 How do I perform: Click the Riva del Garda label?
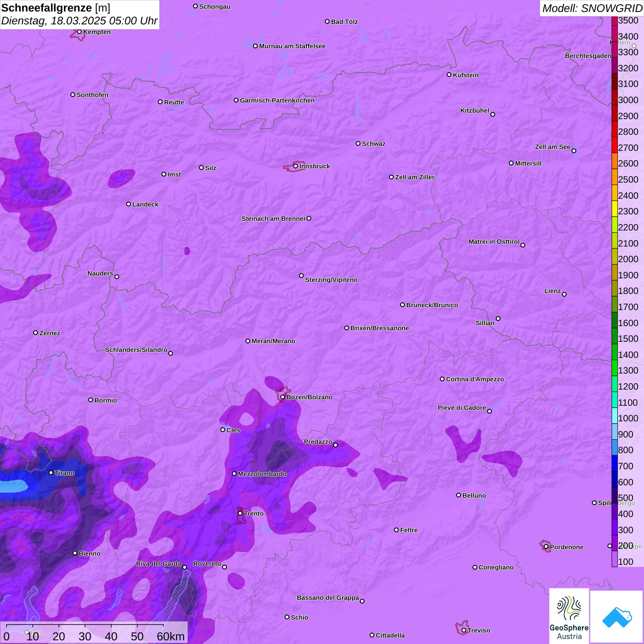click(159, 563)
